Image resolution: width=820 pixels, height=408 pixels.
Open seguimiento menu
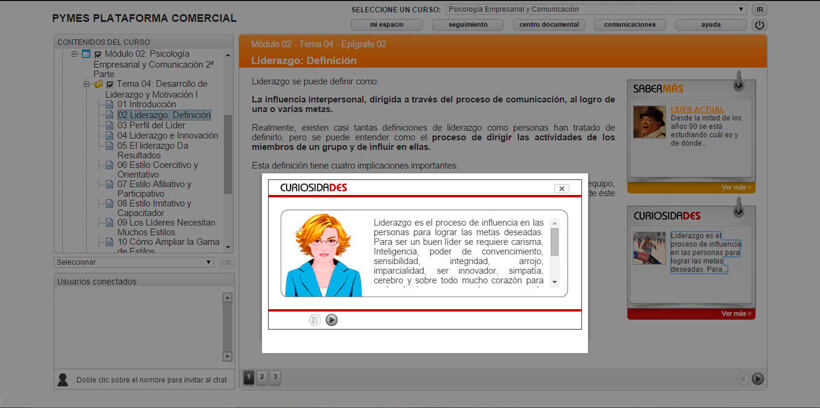(468, 25)
